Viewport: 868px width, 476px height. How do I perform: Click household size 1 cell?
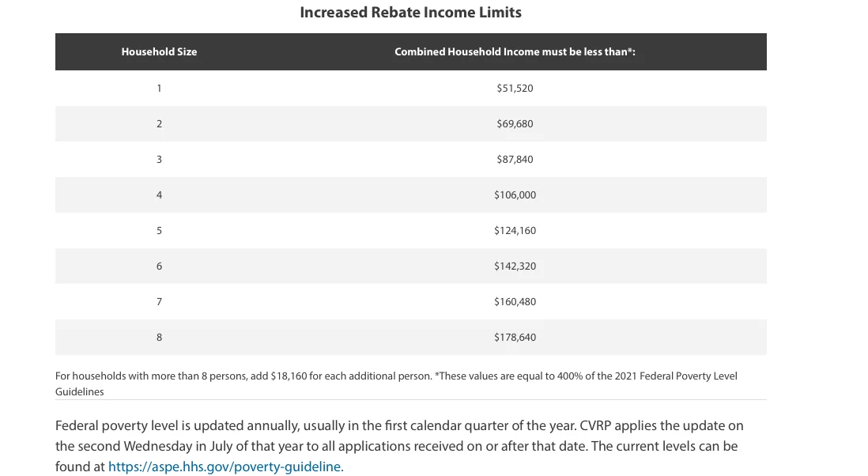click(x=159, y=88)
